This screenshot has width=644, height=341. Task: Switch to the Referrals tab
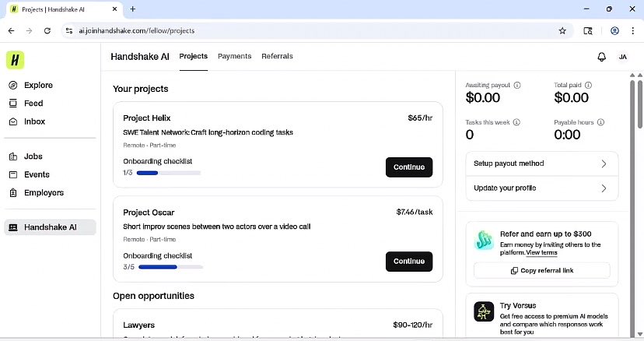coord(277,56)
